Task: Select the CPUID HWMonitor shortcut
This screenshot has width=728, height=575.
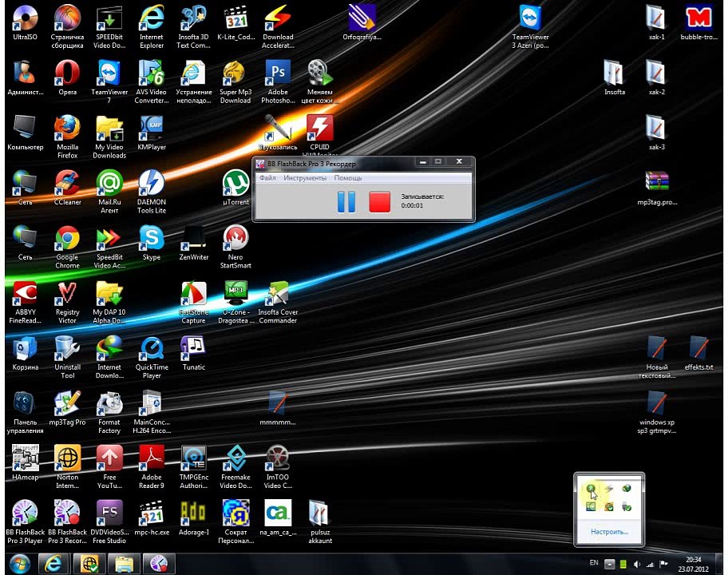Action: [x=319, y=135]
